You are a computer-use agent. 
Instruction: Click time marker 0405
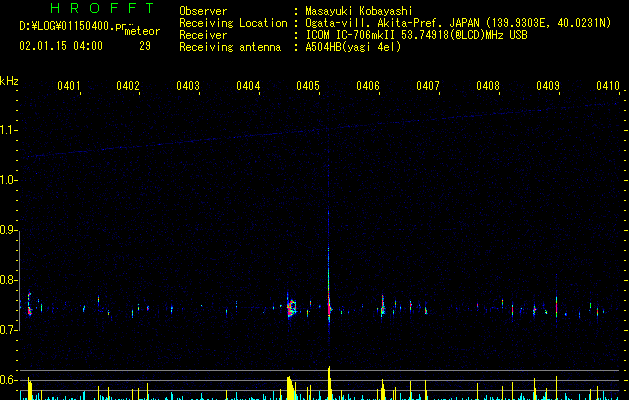308,86
